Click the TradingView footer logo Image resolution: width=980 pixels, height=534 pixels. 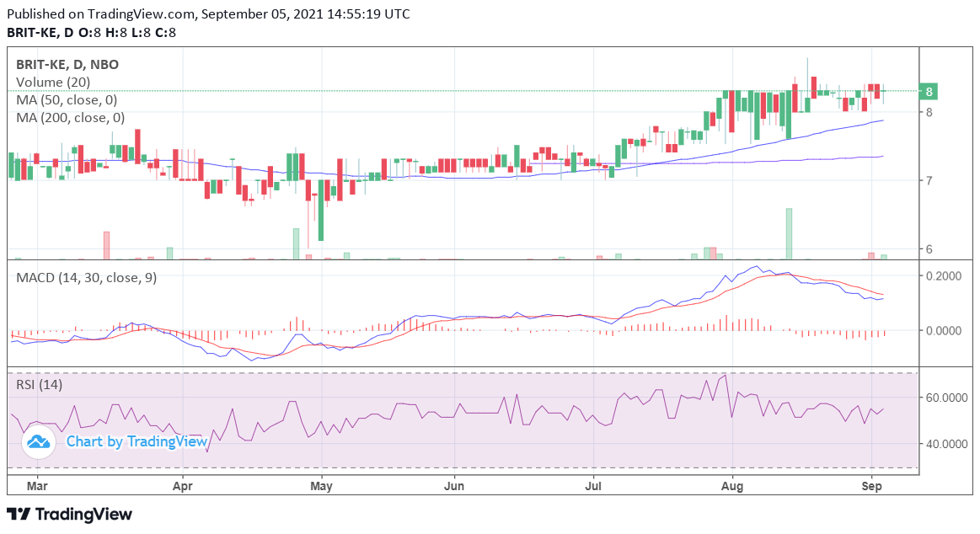tap(70, 515)
